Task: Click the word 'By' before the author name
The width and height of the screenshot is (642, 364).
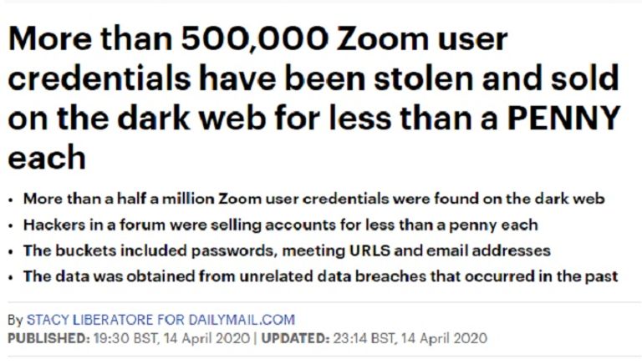Action: pos(14,320)
